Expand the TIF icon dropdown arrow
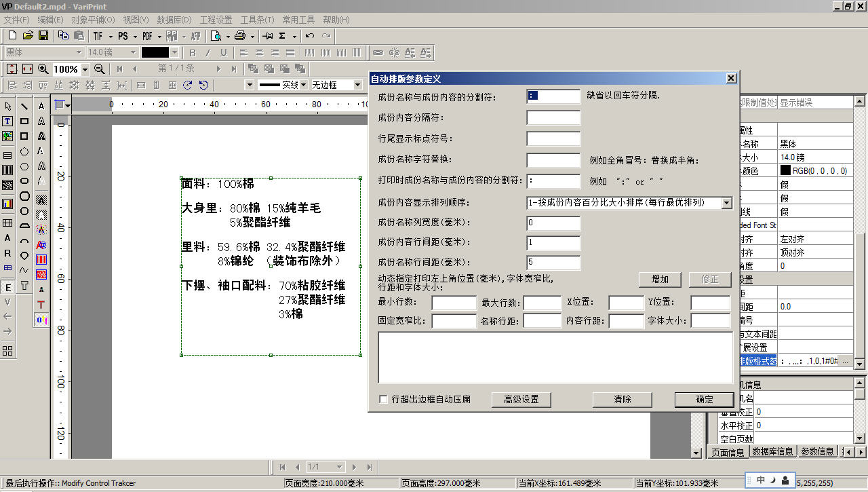This screenshot has width=868, height=492. coord(109,36)
